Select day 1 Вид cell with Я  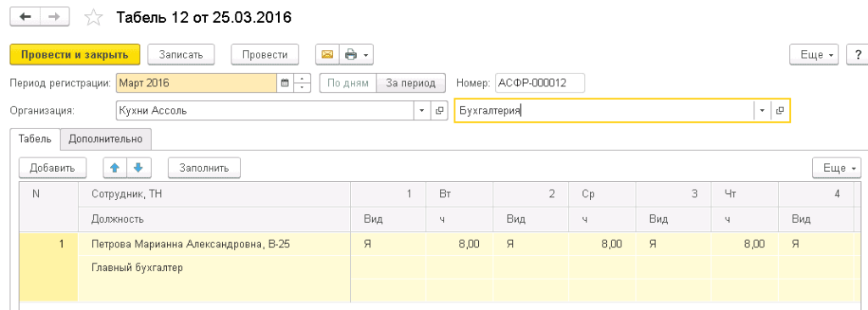pos(388,244)
